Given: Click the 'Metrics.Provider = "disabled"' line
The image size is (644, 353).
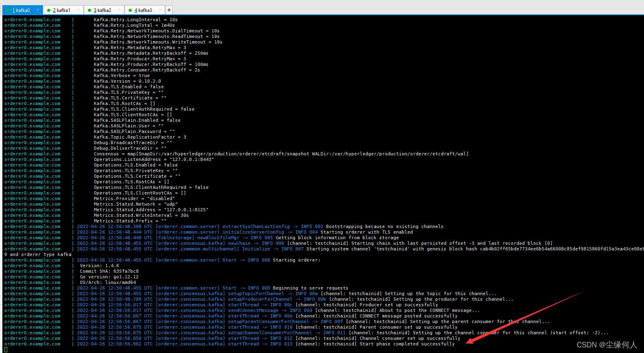Looking at the screenshot, I should [134, 198].
